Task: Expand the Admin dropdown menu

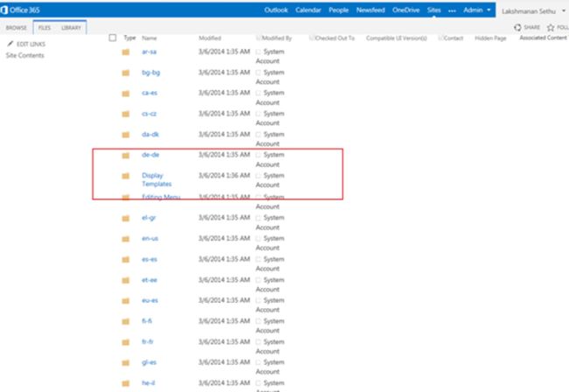Action: click(x=477, y=10)
